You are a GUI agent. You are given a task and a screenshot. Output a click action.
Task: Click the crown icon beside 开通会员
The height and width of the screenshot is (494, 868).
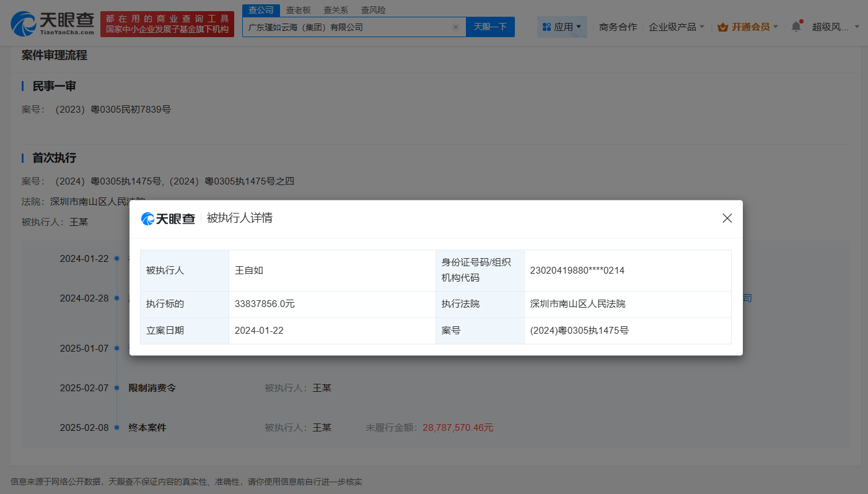pos(722,27)
